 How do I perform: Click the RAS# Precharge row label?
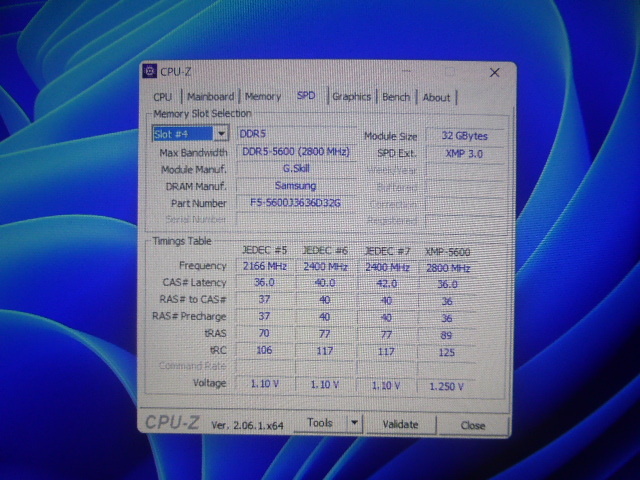189,316
